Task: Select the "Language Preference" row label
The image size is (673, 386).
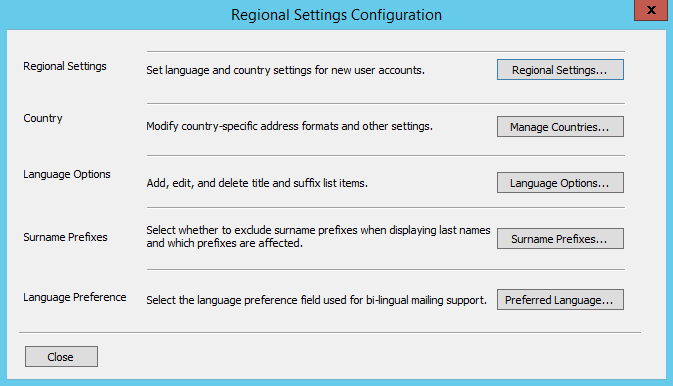Action: [75, 297]
